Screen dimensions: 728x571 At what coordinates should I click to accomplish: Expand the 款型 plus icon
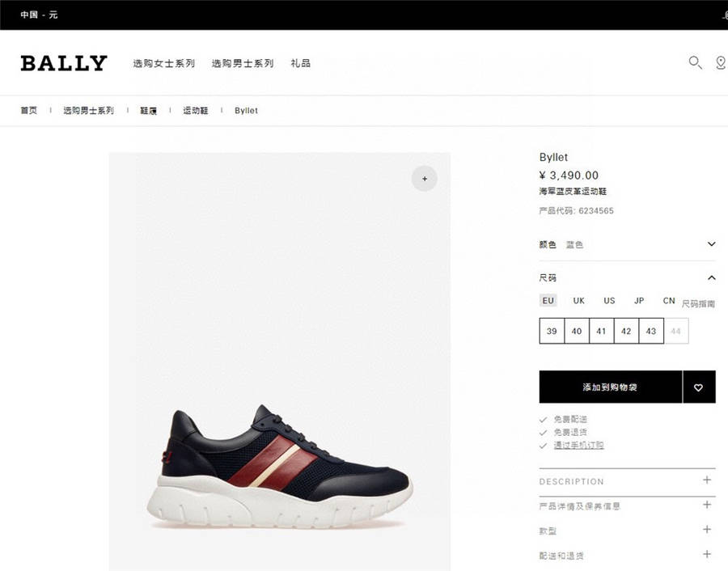click(707, 529)
